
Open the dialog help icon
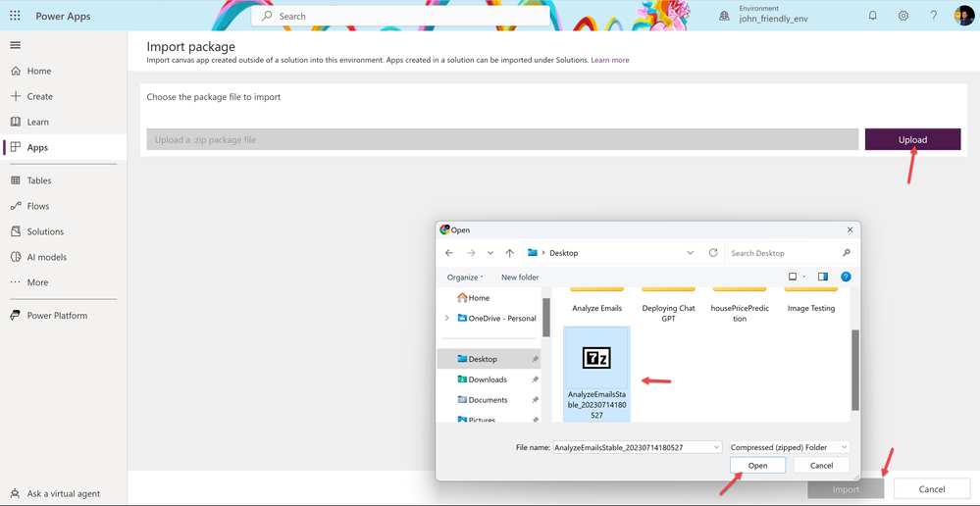tap(846, 277)
